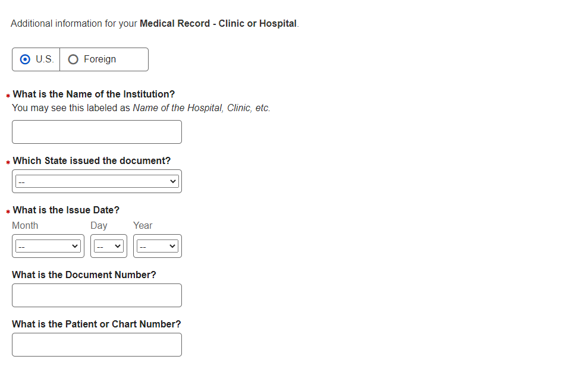Click the red asterisk beside Issue Date

click(8, 211)
